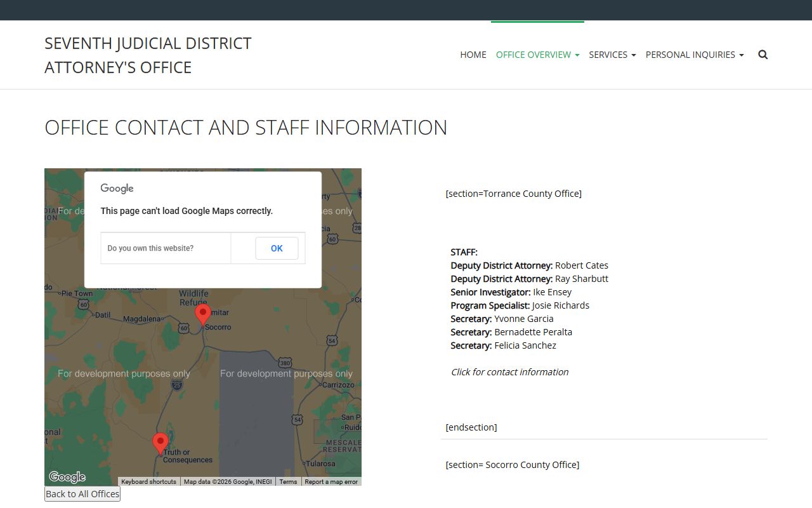Click the 'Magdalena' map label

pyautogui.click(x=142, y=319)
